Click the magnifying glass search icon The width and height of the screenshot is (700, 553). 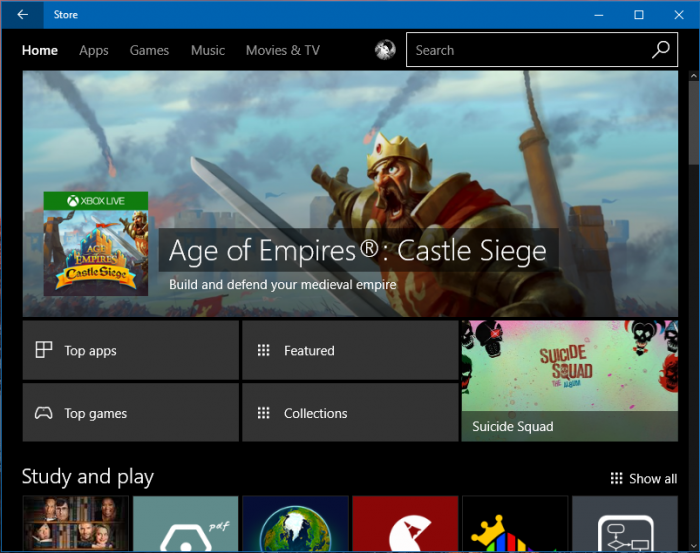coord(661,50)
